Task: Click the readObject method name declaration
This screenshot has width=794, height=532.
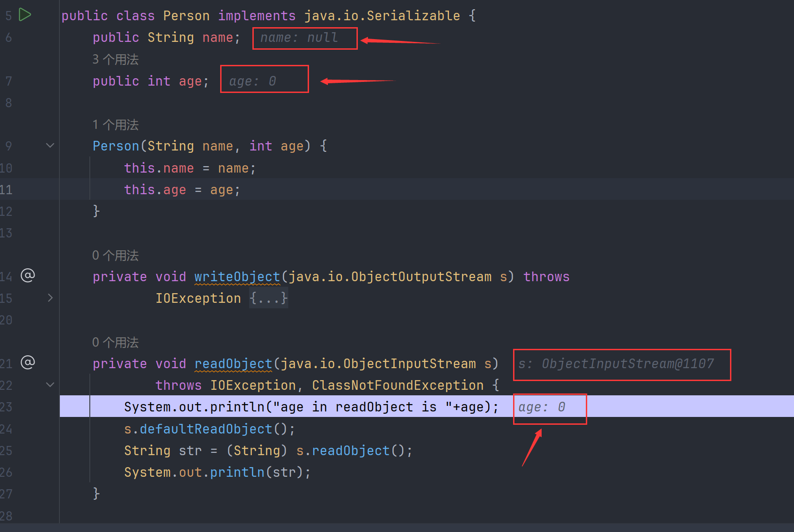Action: point(234,364)
